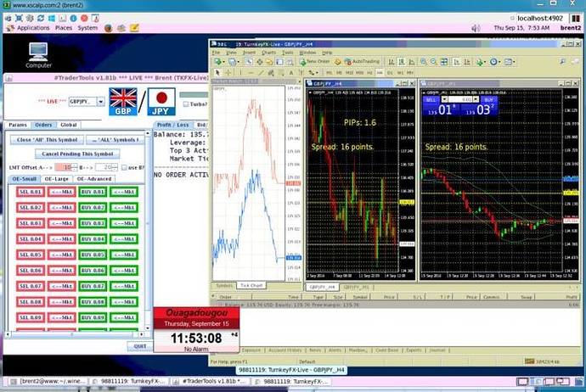The image size is (586, 392).
Task: Click the Market Watch toggle toolbar icon
Action: click(x=250, y=62)
